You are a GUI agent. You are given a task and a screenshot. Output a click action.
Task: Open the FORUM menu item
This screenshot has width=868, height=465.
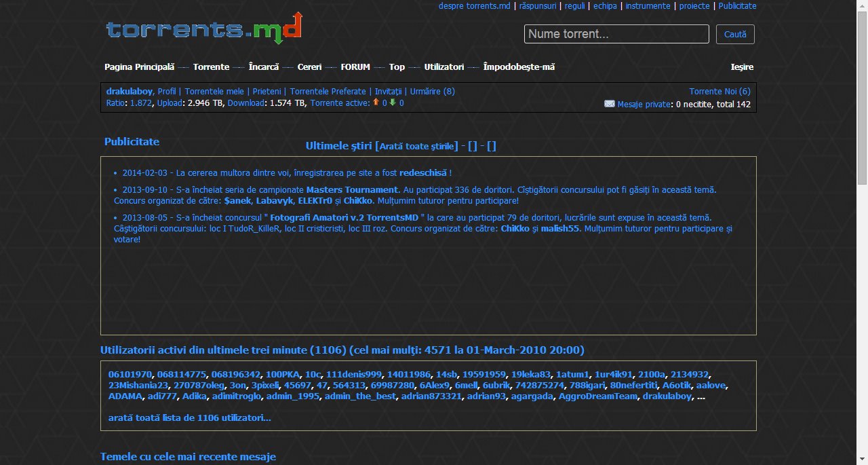click(x=355, y=67)
